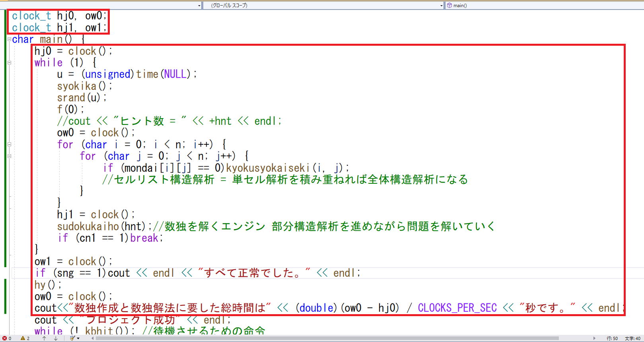Image resolution: width=644 pixels, height=342 pixels.
Task: Go to previous issue with up arrow
Action: coord(44,338)
